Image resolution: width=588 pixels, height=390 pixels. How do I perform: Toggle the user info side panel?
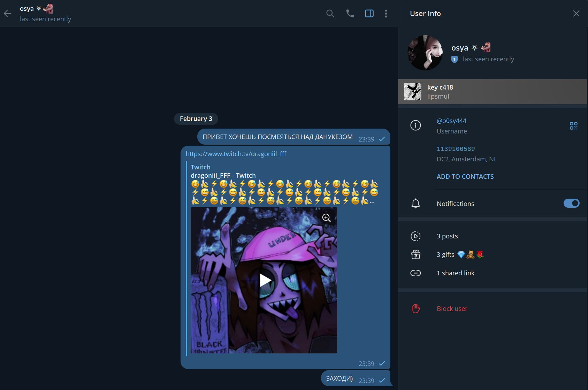pos(369,14)
